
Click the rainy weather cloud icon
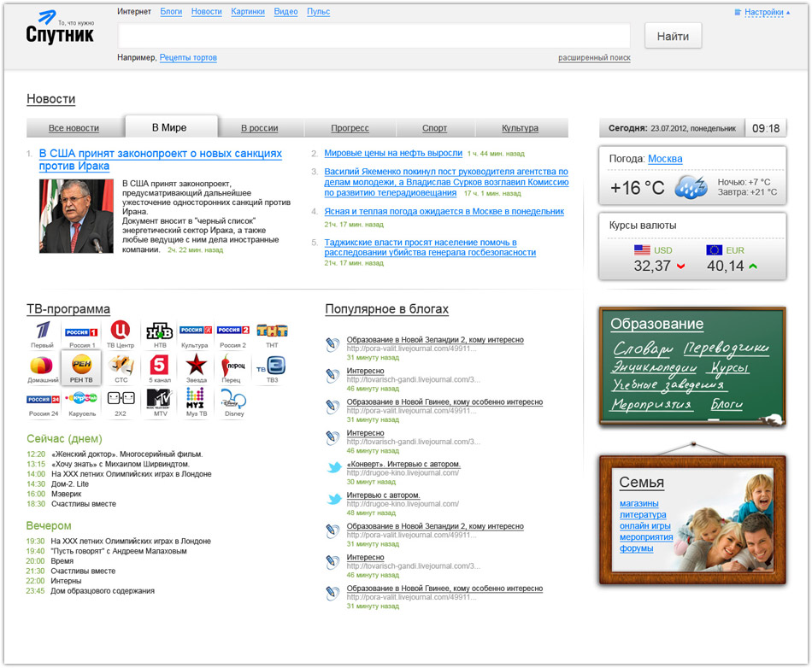tap(691, 187)
